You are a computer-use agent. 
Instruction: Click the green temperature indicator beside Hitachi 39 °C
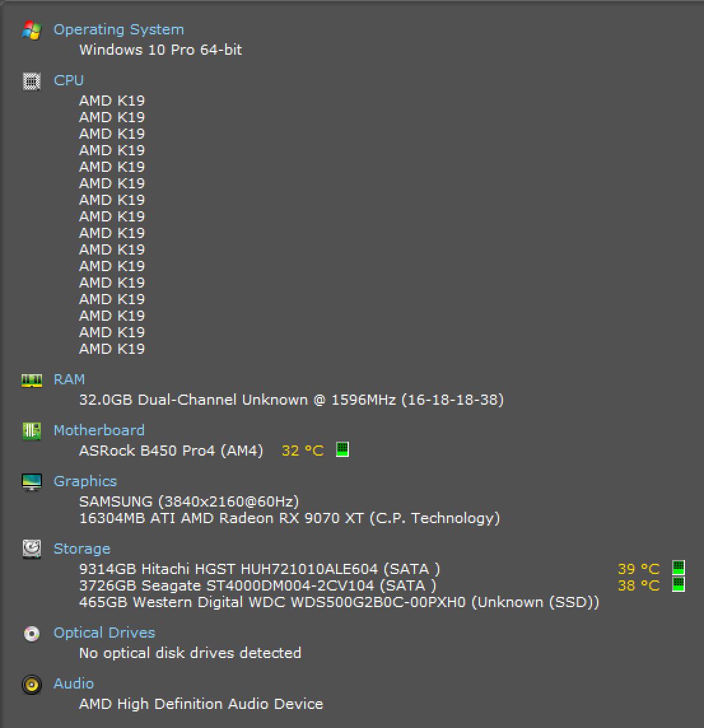point(679,568)
